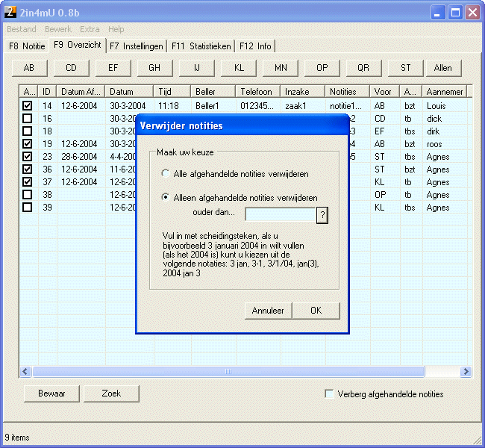Screen dimensions: 485x448
Task: Switch to the F12 Info tab
Action: (255, 46)
